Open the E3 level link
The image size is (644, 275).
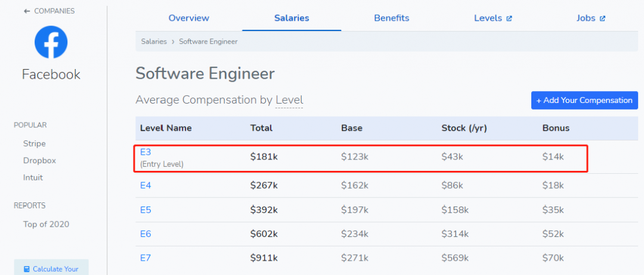(x=146, y=152)
